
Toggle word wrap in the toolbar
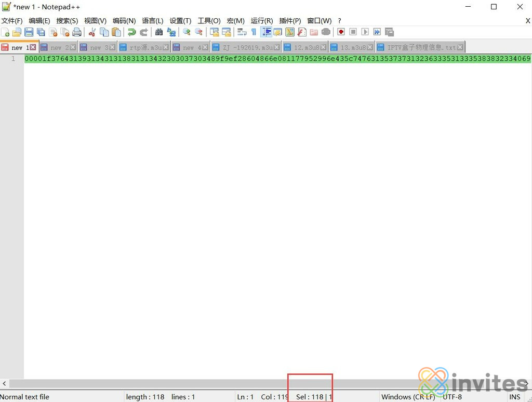242,32
